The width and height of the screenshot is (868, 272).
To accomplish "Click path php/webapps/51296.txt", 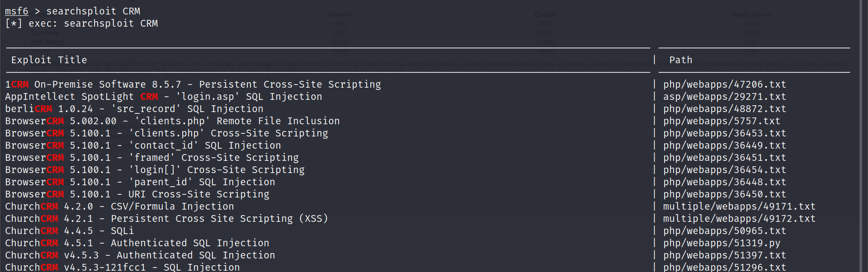I will pyautogui.click(x=725, y=267).
